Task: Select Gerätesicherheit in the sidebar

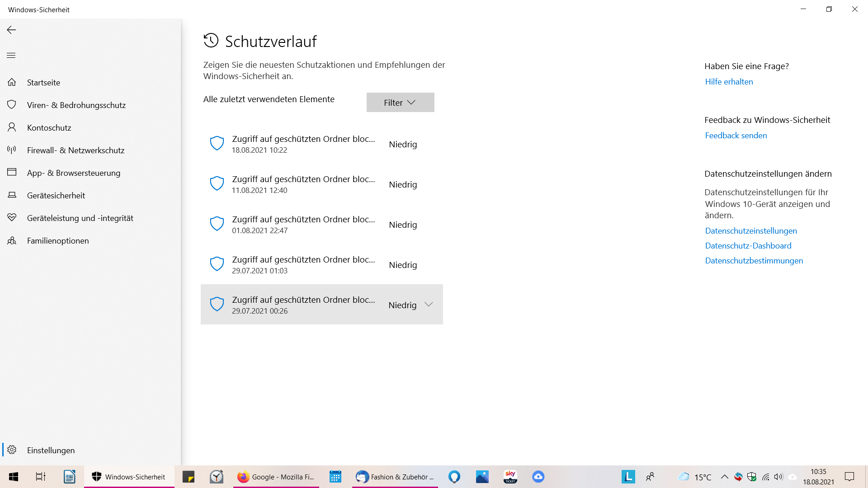Action: click(56, 195)
